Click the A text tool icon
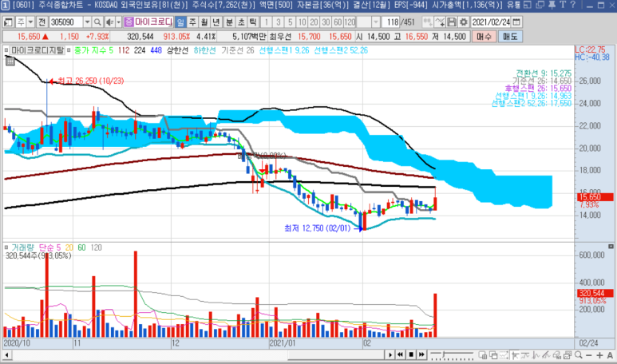Image resolution: width=617 pixels, height=364 pixels. tap(610, 355)
